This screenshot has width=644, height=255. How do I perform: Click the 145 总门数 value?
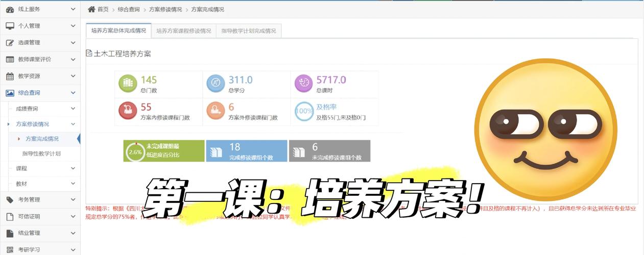(149, 80)
